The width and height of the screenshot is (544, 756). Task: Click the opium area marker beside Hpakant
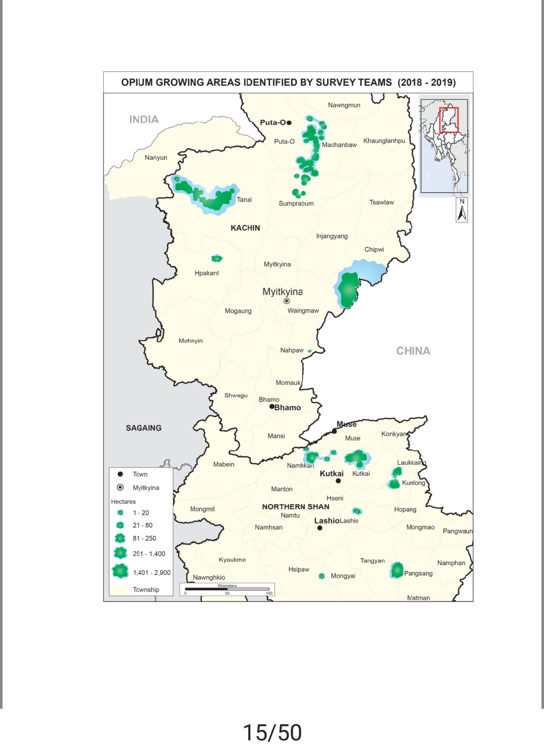pos(217,258)
